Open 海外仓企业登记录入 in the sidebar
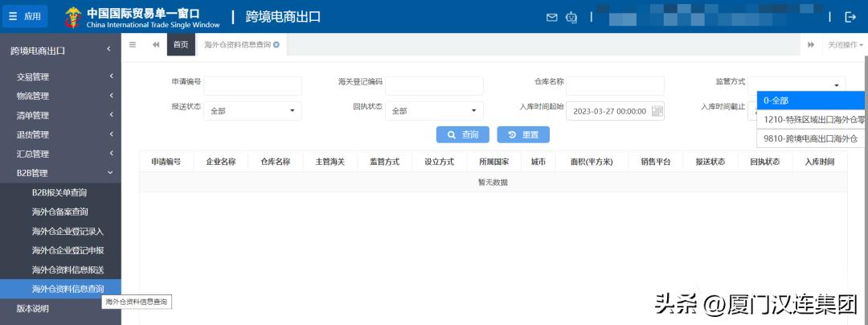Image resolution: width=868 pixels, height=325 pixels. [x=60, y=231]
